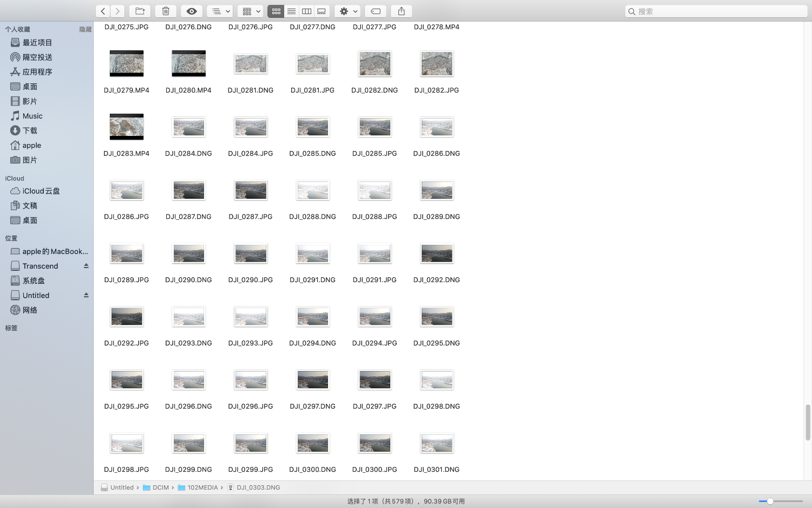Screen dimensions: 812x508
Task: Eject the Untitled volume
Action: click(x=86, y=295)
